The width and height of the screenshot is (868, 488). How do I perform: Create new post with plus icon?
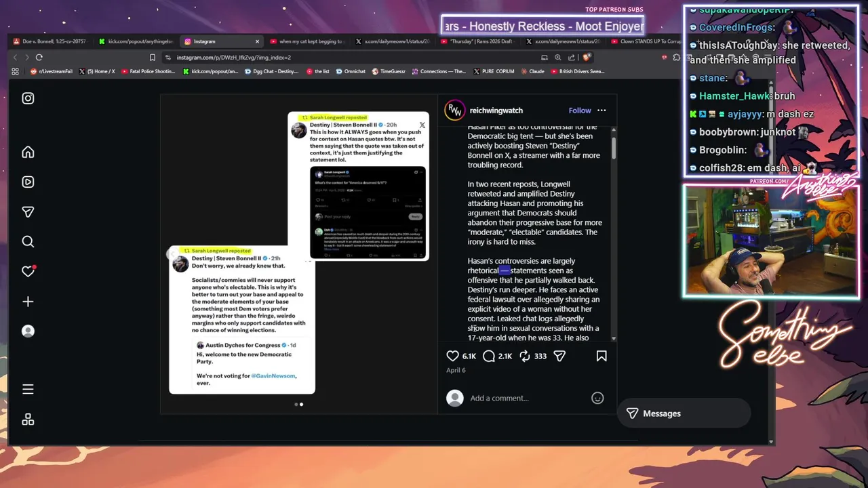pyautogui.click(x=28, y=302)
